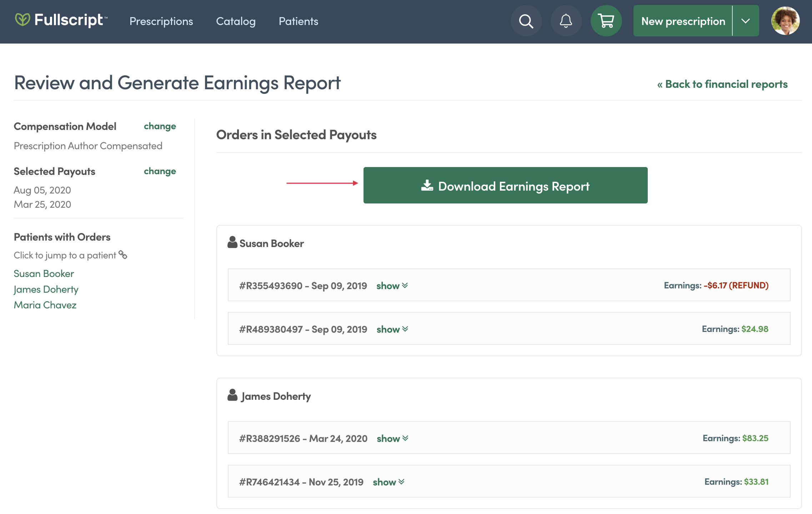
Task: Click the jump-to-patient link icon
Action: [x=123, y=255]
